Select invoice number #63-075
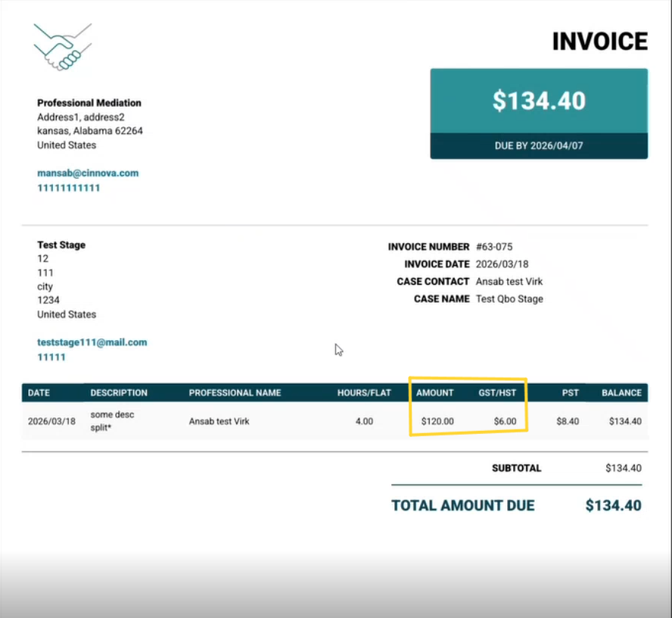 pos(494,247)
